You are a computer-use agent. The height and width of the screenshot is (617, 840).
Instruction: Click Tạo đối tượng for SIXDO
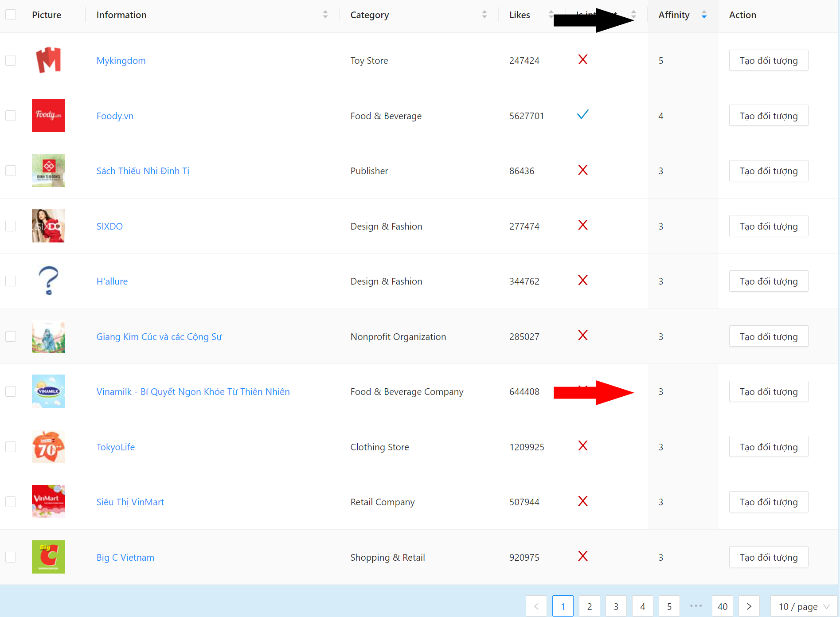coord(769,226)
